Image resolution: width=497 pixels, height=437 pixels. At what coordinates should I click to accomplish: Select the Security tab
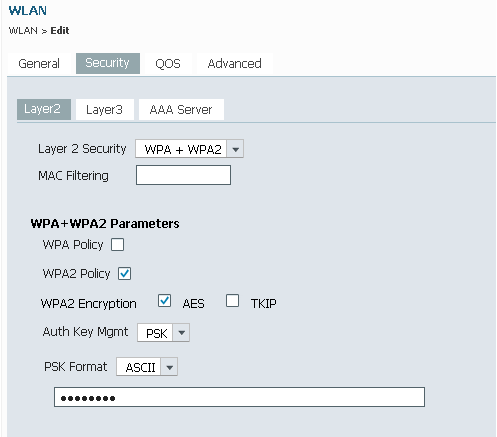pos(108,63)
